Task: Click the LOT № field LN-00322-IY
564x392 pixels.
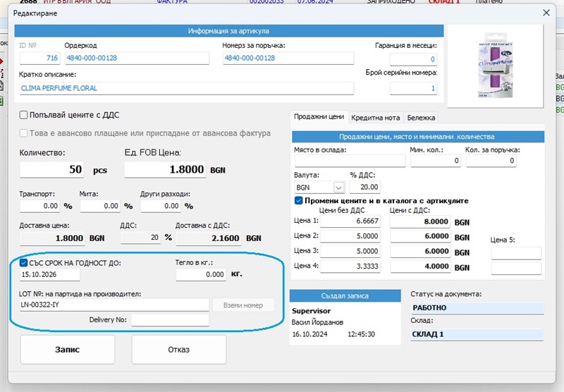Action: tap(114, 305)
